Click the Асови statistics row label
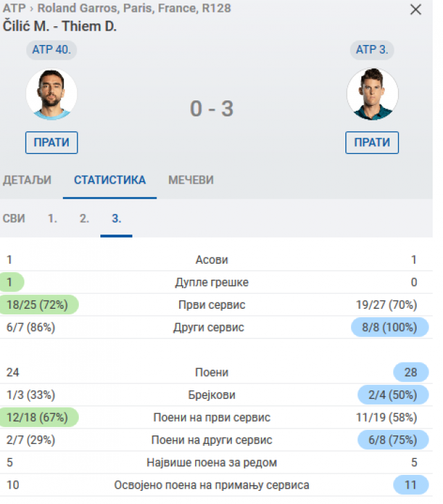Viewport: 443px width, 504px height. [212, 260]
